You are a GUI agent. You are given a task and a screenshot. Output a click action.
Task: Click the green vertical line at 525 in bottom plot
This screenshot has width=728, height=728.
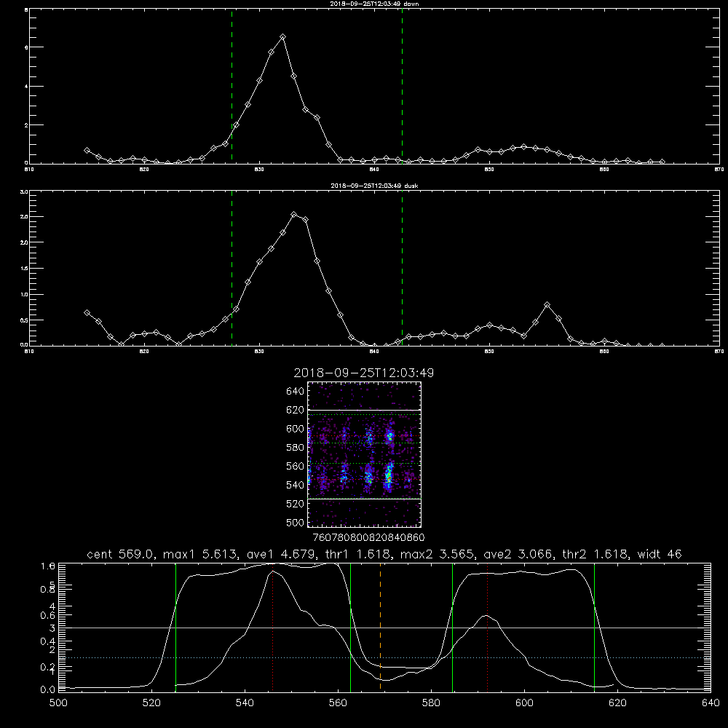pos(175,627)
